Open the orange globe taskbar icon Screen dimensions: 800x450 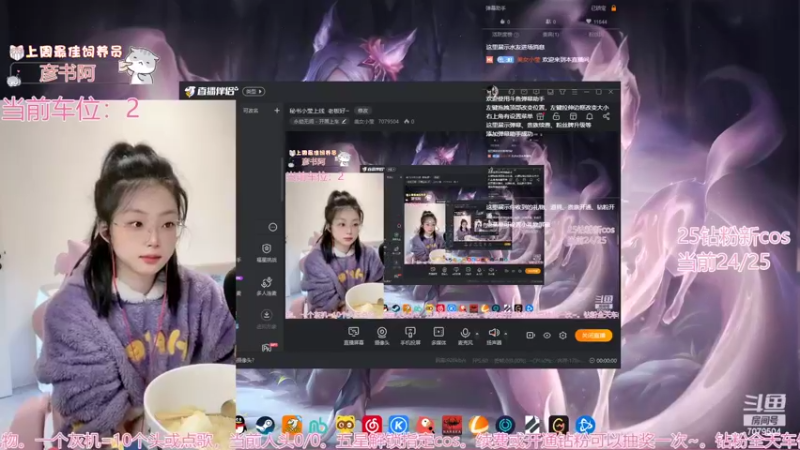[479, 424]
